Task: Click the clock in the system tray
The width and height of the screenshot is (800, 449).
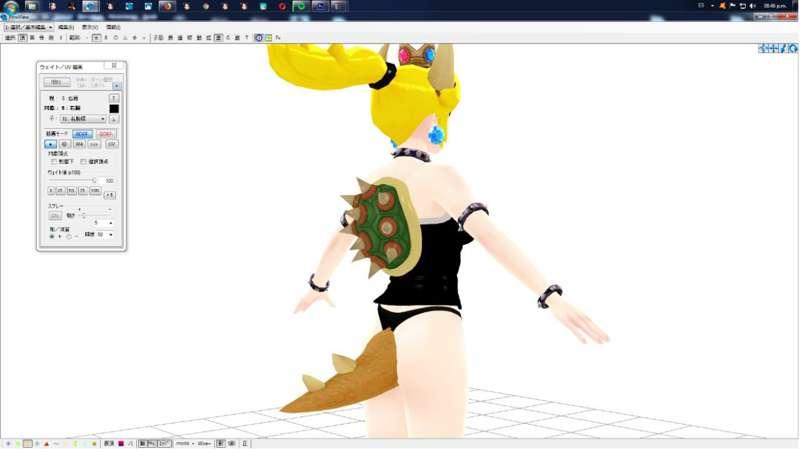Action: [x=775, y=6]
